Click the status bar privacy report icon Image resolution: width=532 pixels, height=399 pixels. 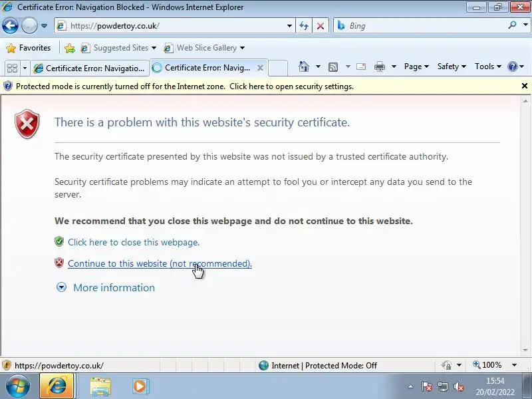coord(446,365)
